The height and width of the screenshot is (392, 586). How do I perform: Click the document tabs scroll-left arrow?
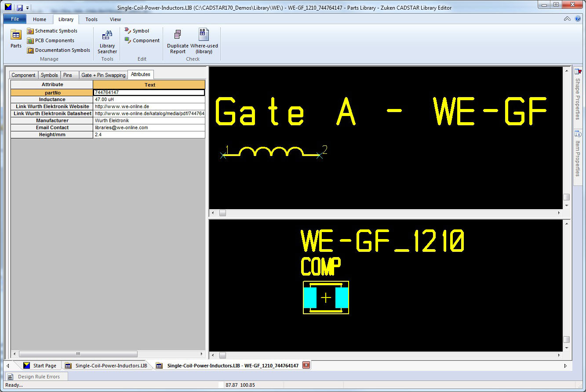(x=8, y=366)
